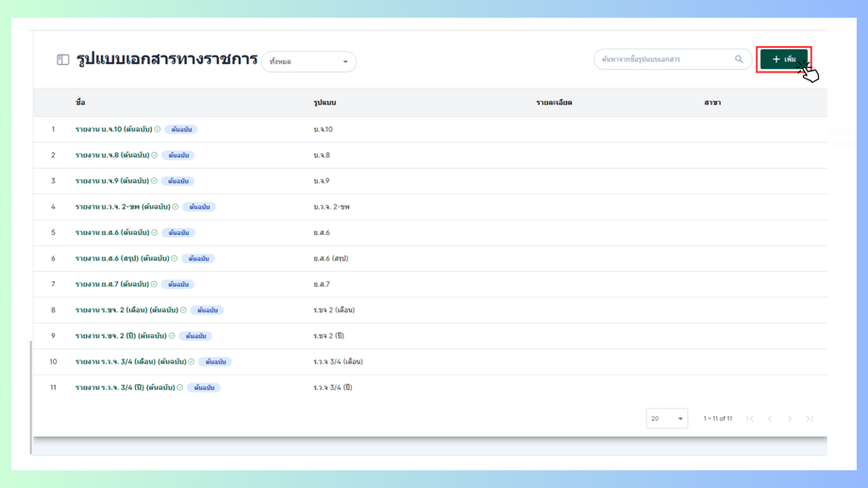Open the ทั้งหมด filter dropdown

[x=309, y=61]
